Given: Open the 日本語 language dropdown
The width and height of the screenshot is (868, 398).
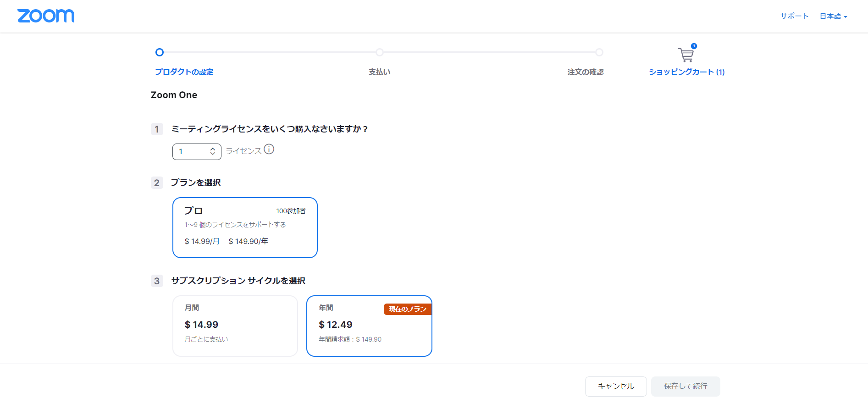Looking at the screenshot, I should coord(833,16).
